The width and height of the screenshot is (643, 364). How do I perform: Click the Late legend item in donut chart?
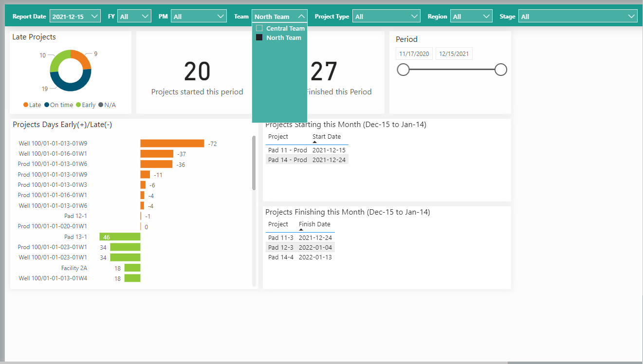point(32,105)
